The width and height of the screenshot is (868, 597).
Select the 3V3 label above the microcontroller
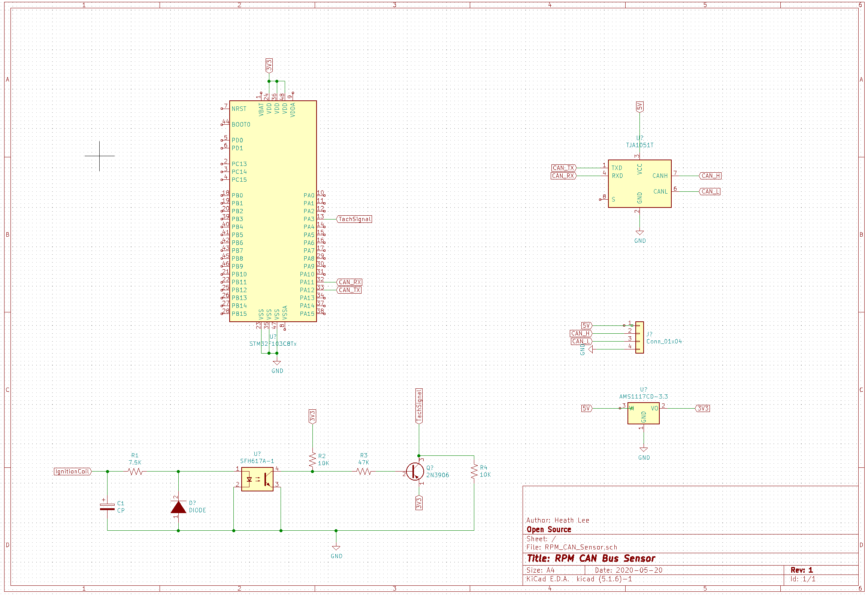pyautogui.click(x=269, y=65)
